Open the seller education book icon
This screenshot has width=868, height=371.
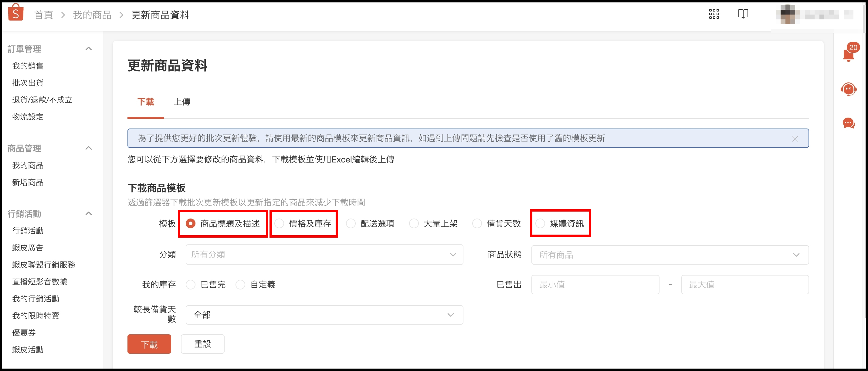(x=743, y=14)
